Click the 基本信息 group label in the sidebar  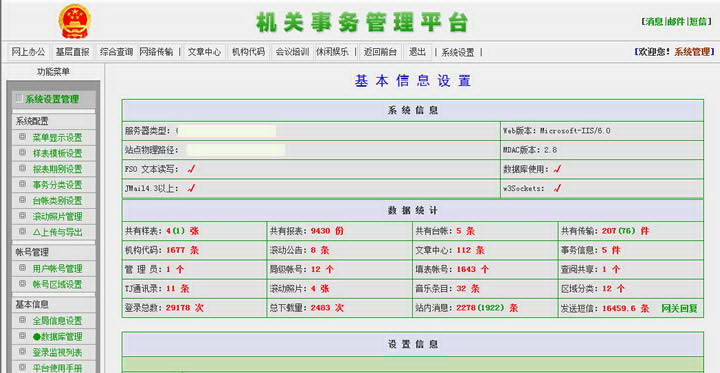[x=32, y=305]
